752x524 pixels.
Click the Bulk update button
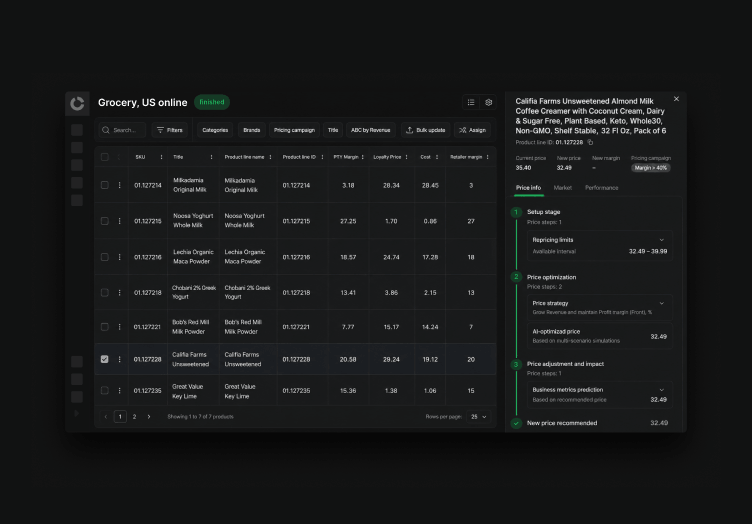tap(425, 130)
